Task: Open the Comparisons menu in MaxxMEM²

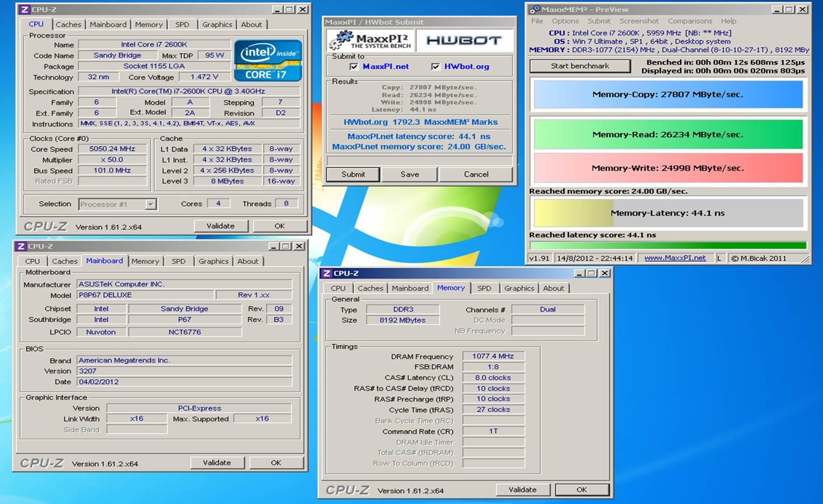Action: point(690,21)
